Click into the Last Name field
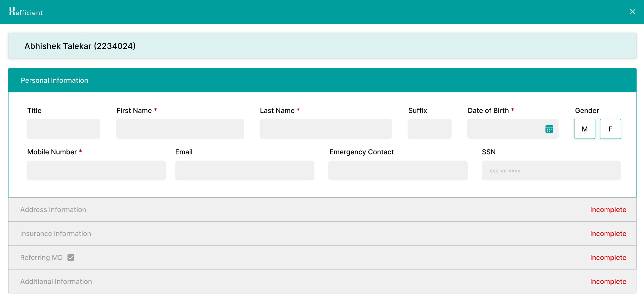644x304 pixels. (x=325, y=129)
